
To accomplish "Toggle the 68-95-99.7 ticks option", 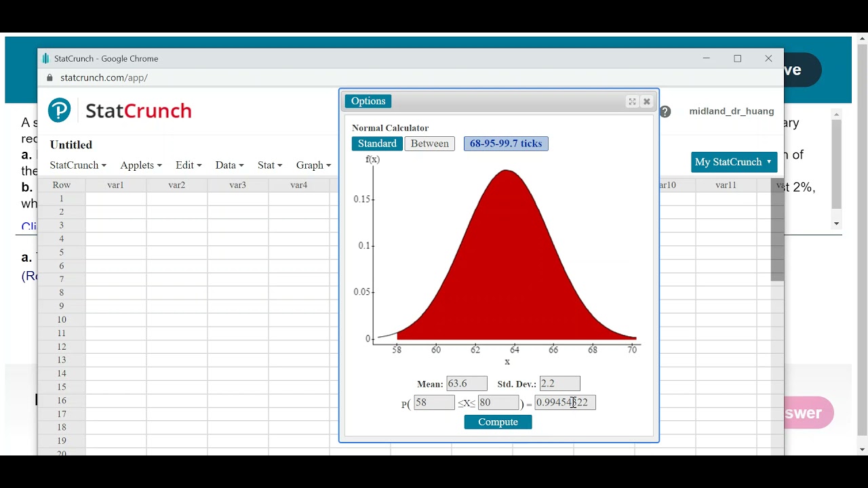I will point(506,144).
